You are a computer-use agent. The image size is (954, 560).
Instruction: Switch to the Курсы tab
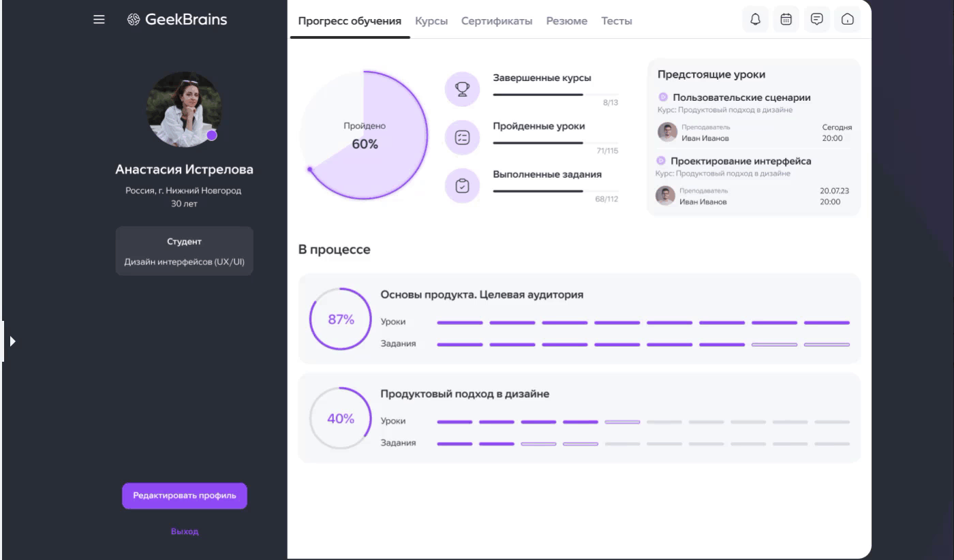(x=431, y=21)
